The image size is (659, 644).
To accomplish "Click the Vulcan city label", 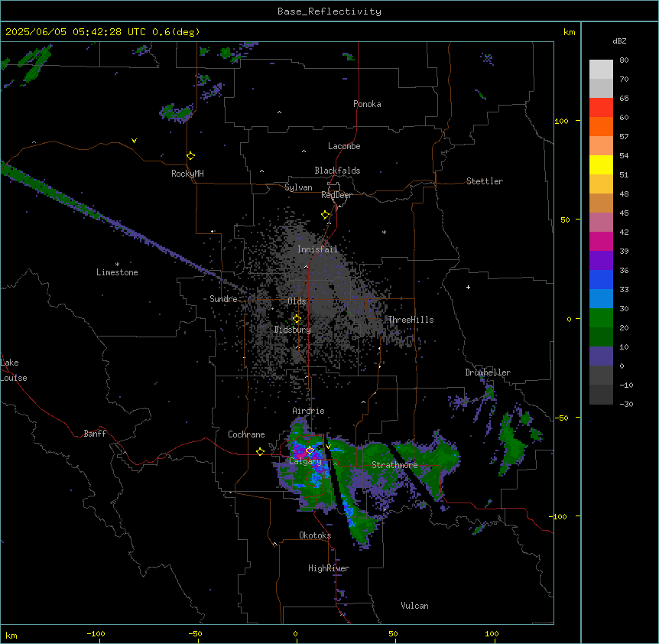I will coord(414,606).
